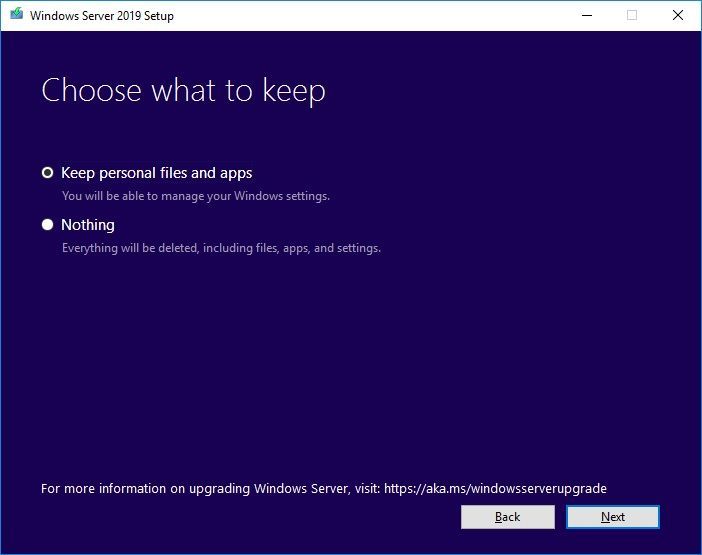The height and width of the screenshot is (555, 702).
Task: Choose the Nothing radio button
Action: (x=47, y=225)
